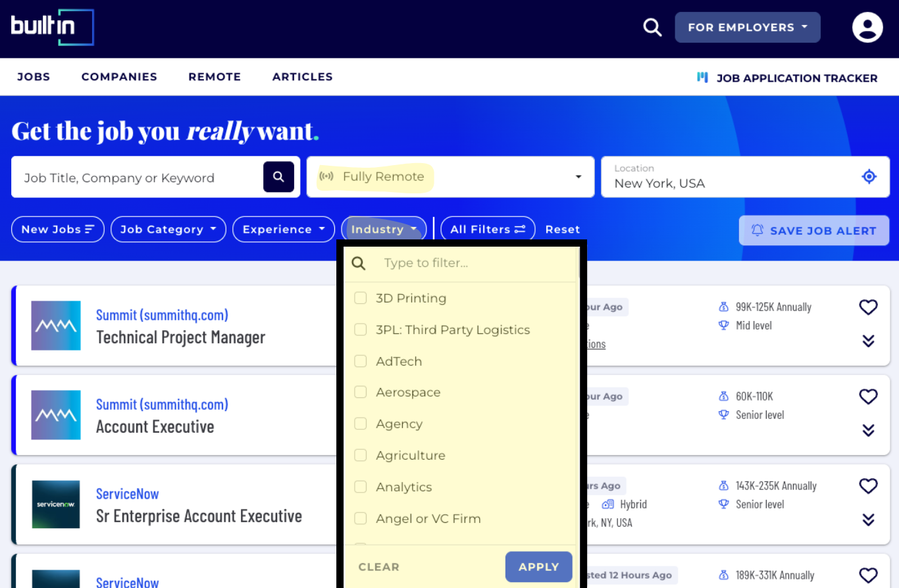899x588 pixels.
Task: Collapse the Industry filter dropdown
Action: (x=384, y=230)
